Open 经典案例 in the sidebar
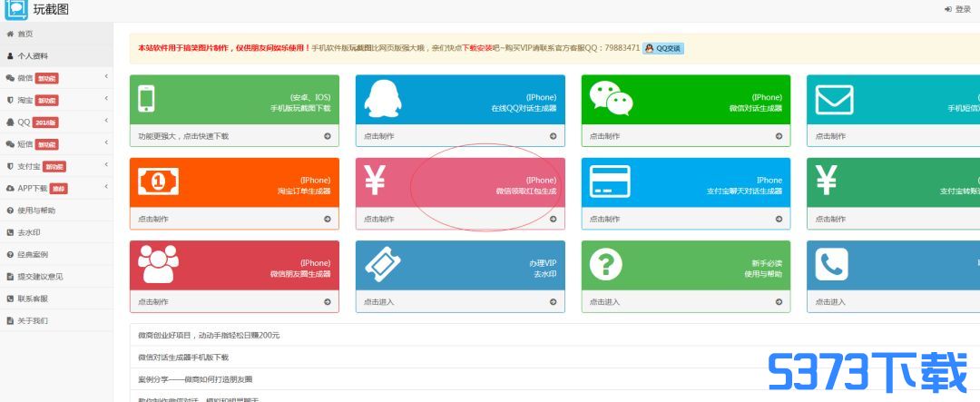Image resolution: width=980 pixels, height=402 pixels. 56,254
